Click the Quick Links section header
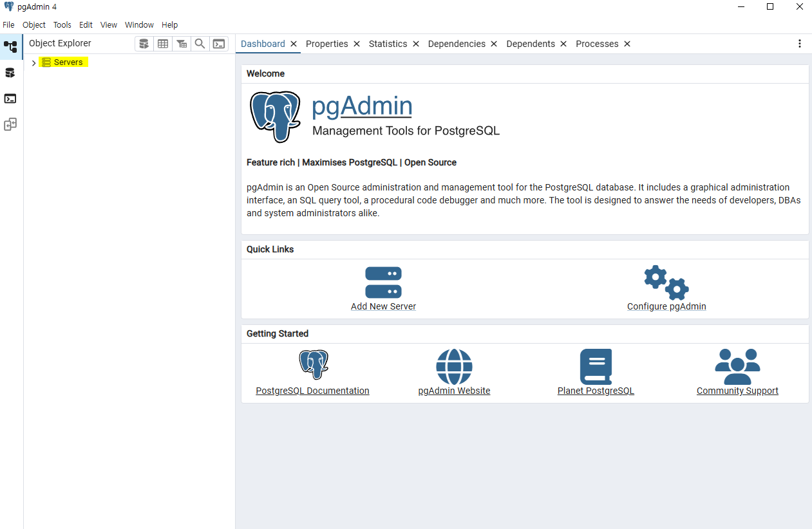 (x=270, y=249)
